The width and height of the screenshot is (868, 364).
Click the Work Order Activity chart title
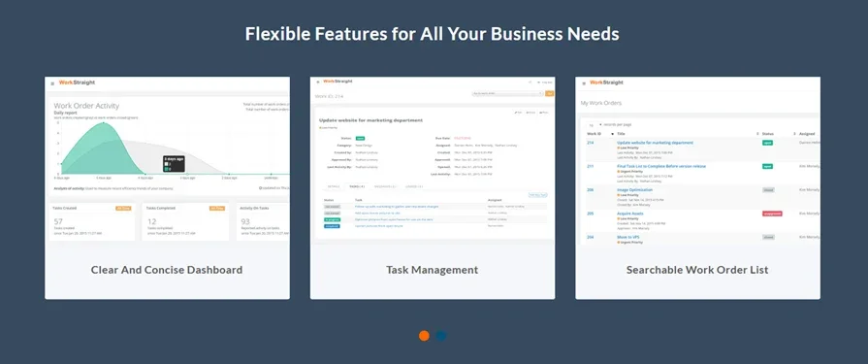(86, 106)
